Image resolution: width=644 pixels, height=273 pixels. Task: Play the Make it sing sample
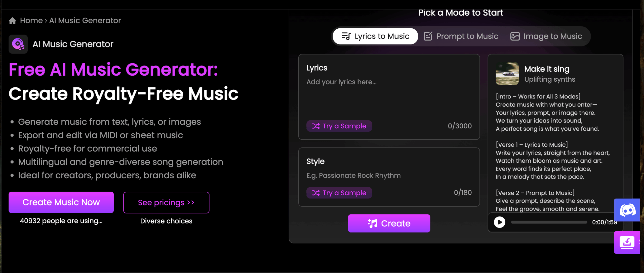coord(500,222)
